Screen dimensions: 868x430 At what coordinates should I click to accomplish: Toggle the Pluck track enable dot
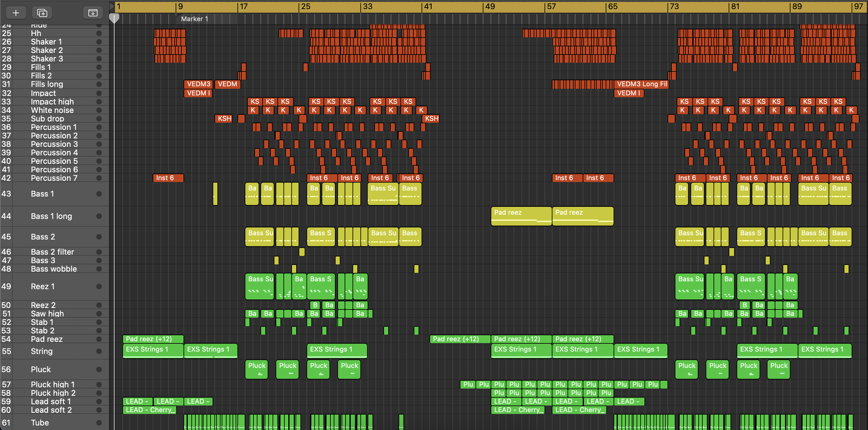pos(99,369)
